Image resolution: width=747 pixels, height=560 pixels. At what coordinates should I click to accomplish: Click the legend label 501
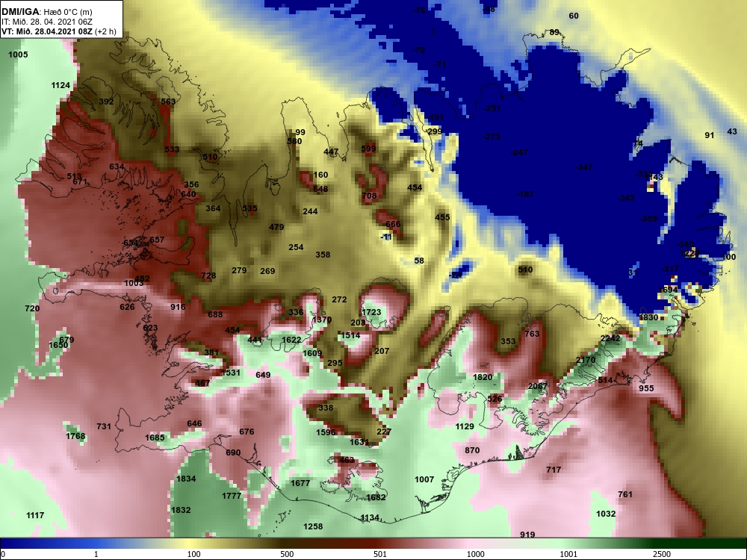pyautogui.click(x=380, y=554)
